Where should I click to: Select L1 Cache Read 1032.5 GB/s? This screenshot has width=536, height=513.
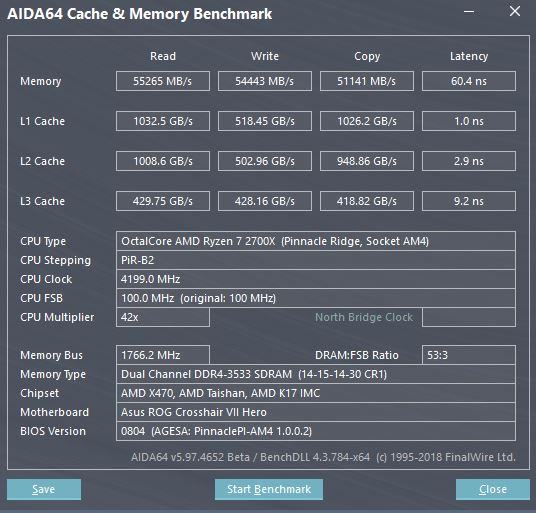[x=163, y=121]
